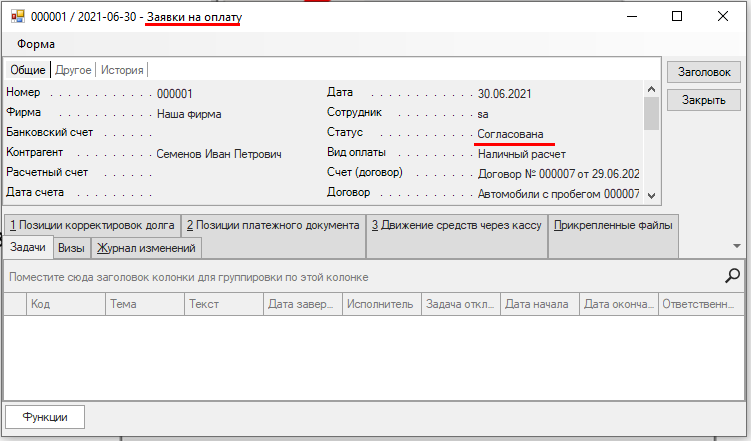Select the Общие tab

coord(28,70)
